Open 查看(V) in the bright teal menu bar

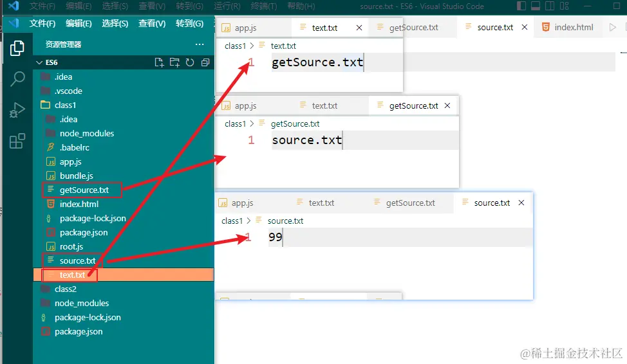(152, 24)
